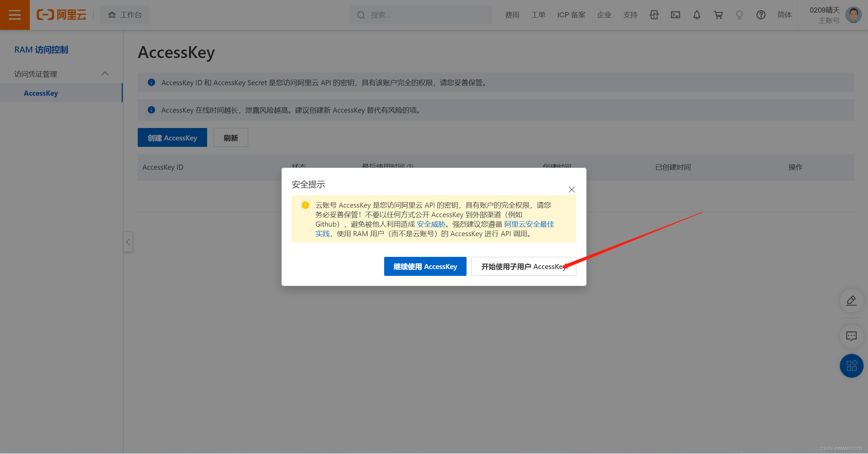
Task: Open the 工作台 workbench
Action: pos(125,15)
